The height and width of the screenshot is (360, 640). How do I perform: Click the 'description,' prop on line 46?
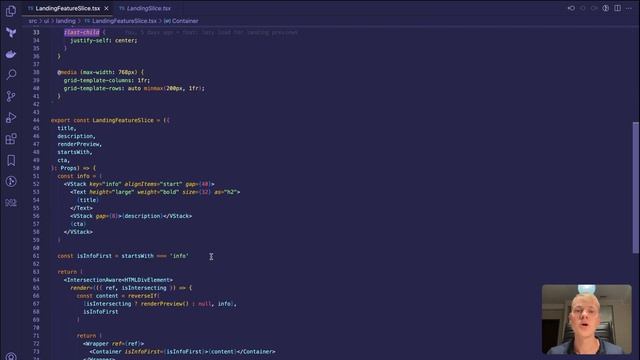click(76, 136)
